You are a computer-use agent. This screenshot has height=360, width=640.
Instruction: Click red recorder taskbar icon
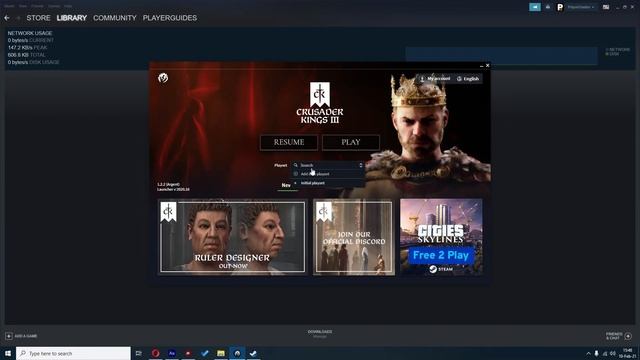[x=188, y=353]
